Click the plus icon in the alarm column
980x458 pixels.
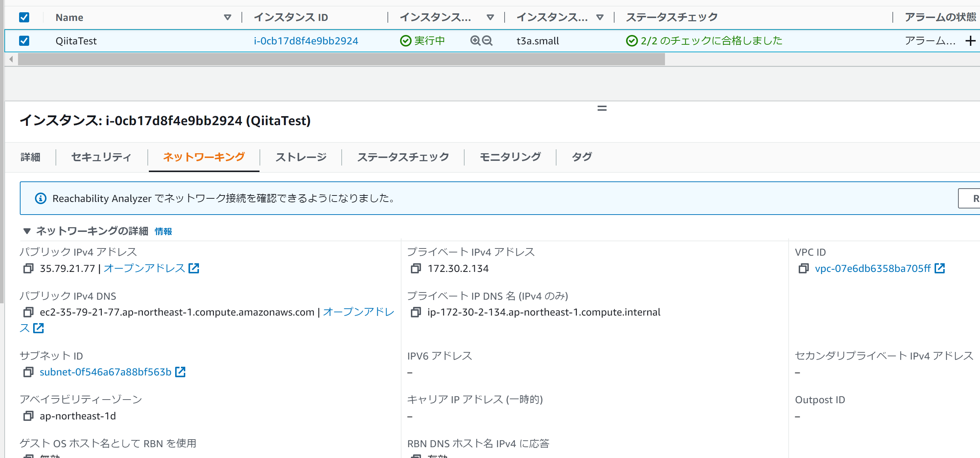pos(971,41)
